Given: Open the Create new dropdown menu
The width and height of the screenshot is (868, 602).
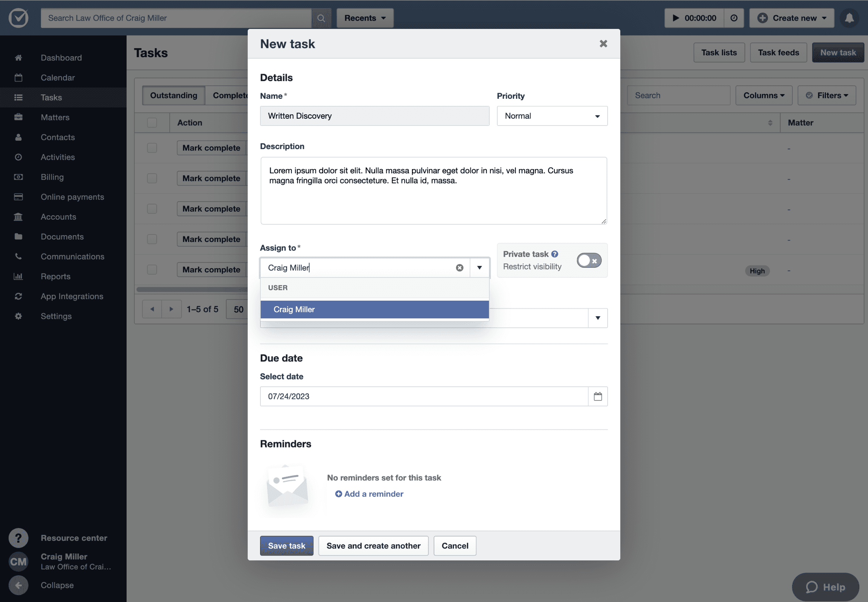Looking at the screenshot, I should click(791, 18).
